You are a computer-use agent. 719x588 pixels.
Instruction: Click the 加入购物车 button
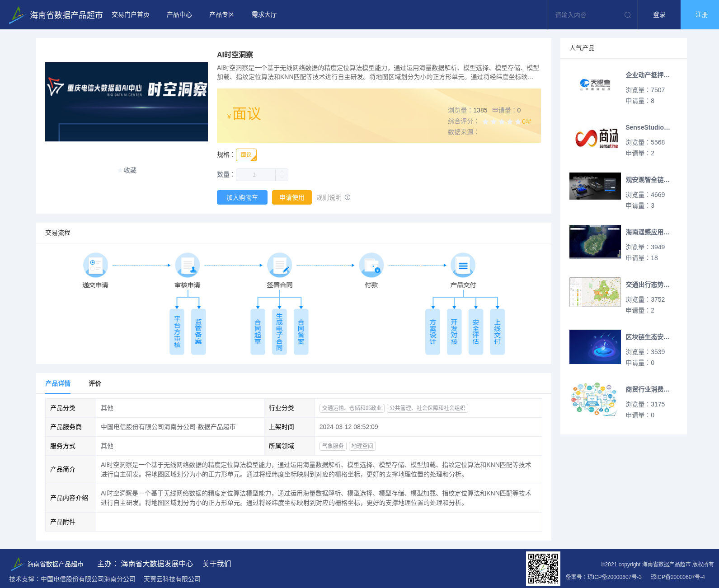tap(242, 197)
